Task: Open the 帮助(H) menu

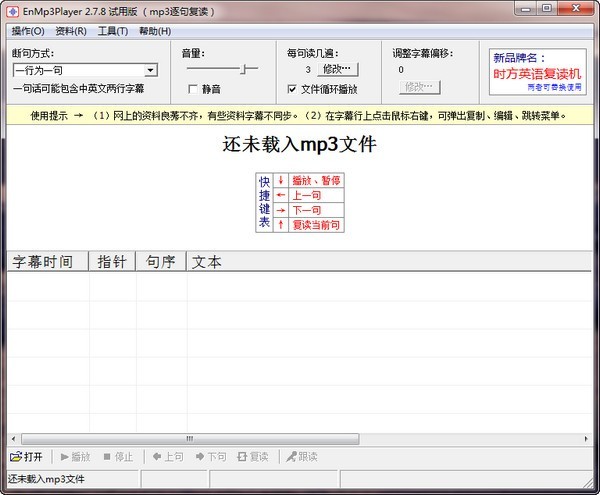Action: [x=155, y=31]
